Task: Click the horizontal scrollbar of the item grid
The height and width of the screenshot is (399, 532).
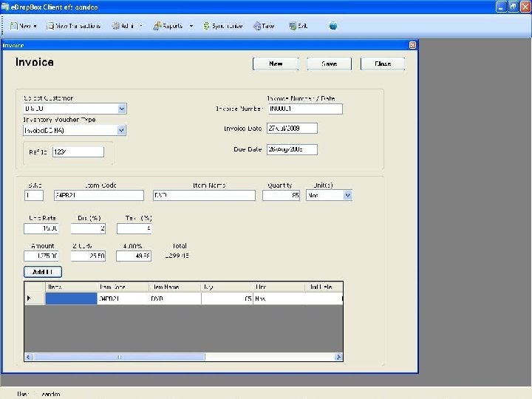Action: (118, 357)
